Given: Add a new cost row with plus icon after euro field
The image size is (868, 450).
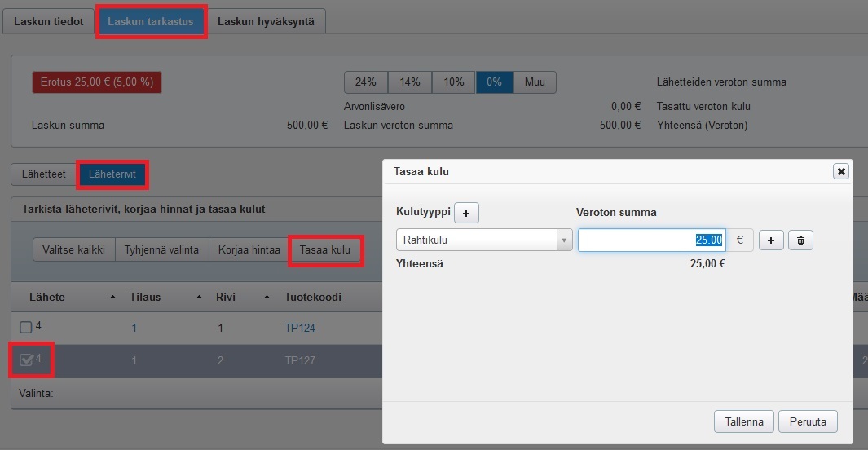Looking at the screenshot, I should (x=771, y=240).
